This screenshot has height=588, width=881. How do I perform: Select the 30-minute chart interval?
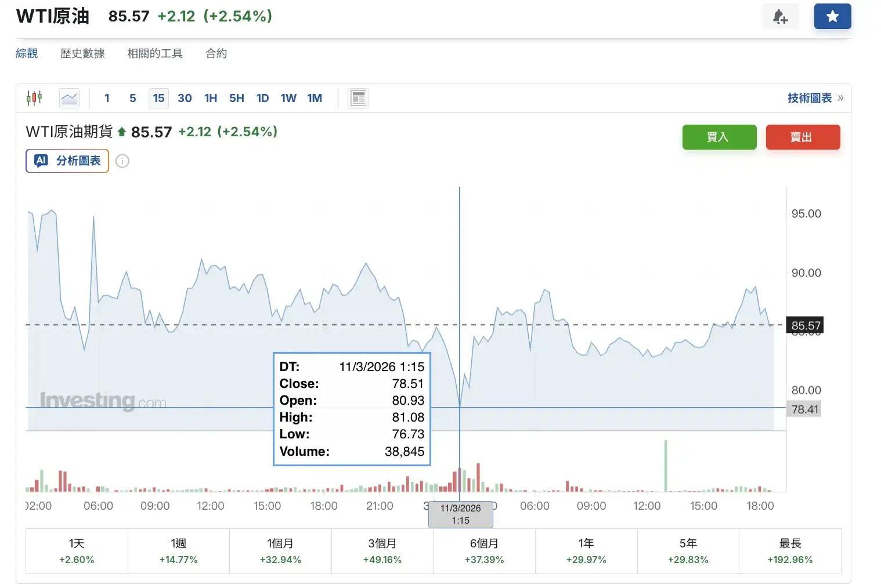click(x=185, y=98)
